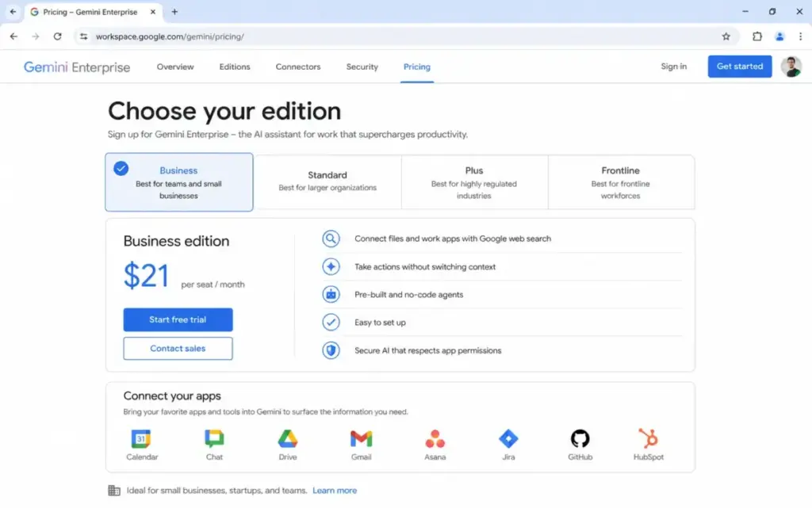Click the Sign in link
The image size is (812, 508).
click(674, 67)
